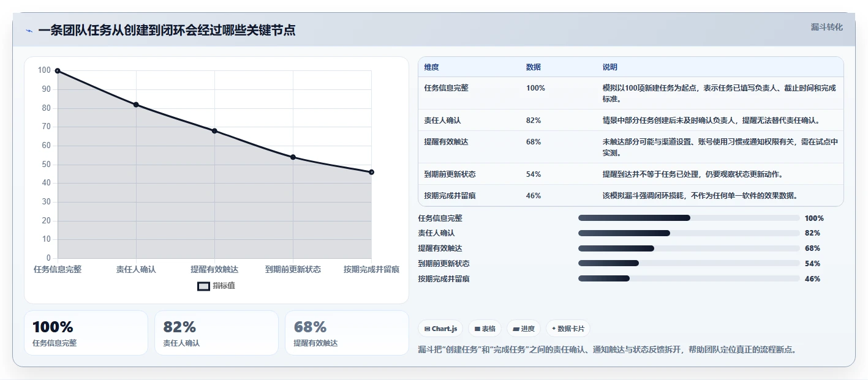This screenshot has height=380, width=868.
Task: Open the 82% 责任人确认 data card
Action: pos(216,333)
